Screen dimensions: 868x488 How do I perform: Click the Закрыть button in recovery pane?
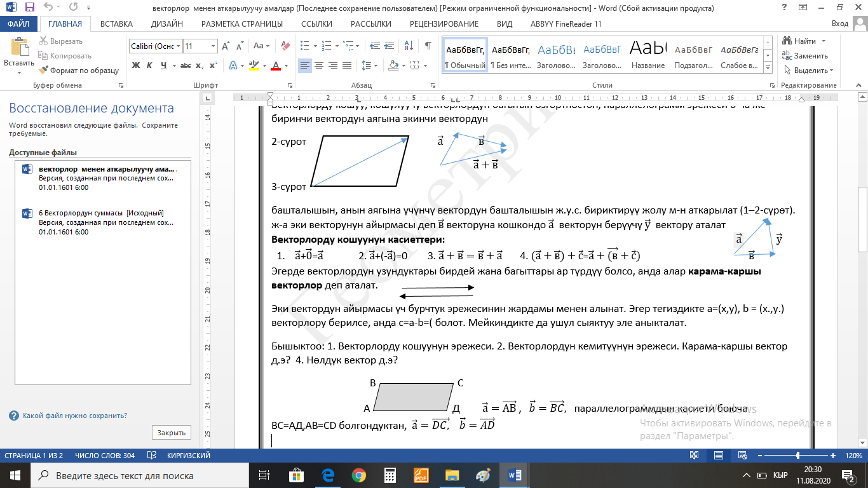[x=172, y=433]
